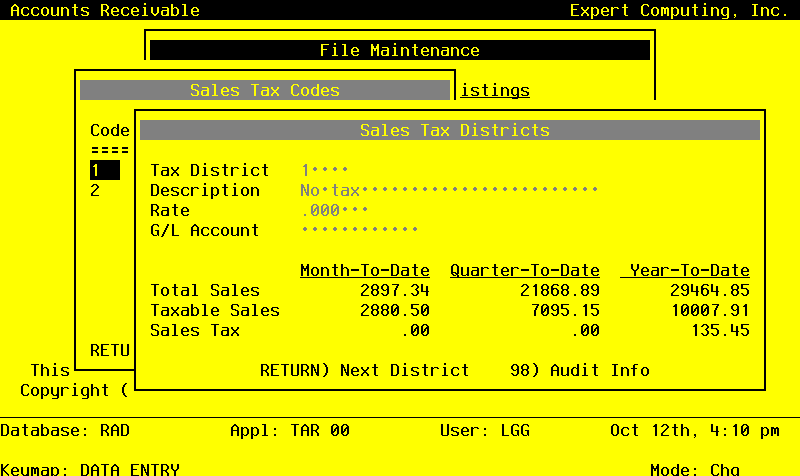Click Taxable Sales year value 10007.91

tap(710, 310)
